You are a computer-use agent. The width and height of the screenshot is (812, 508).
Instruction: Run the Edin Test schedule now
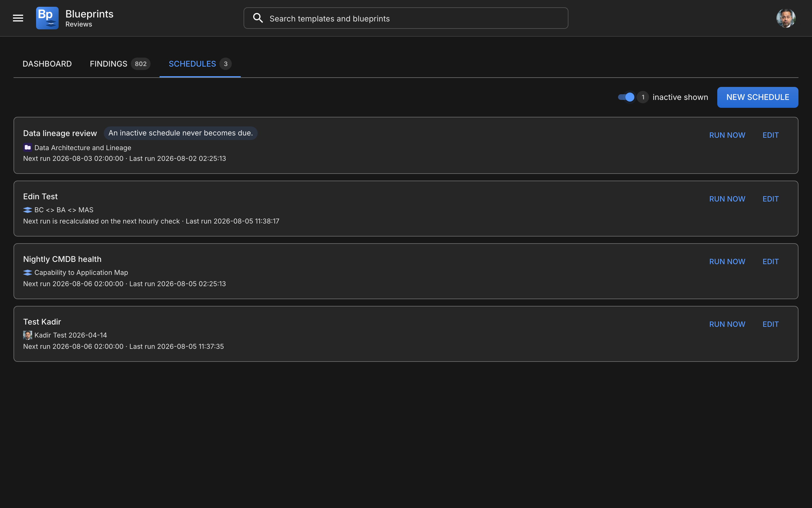[x=727, y=199]
